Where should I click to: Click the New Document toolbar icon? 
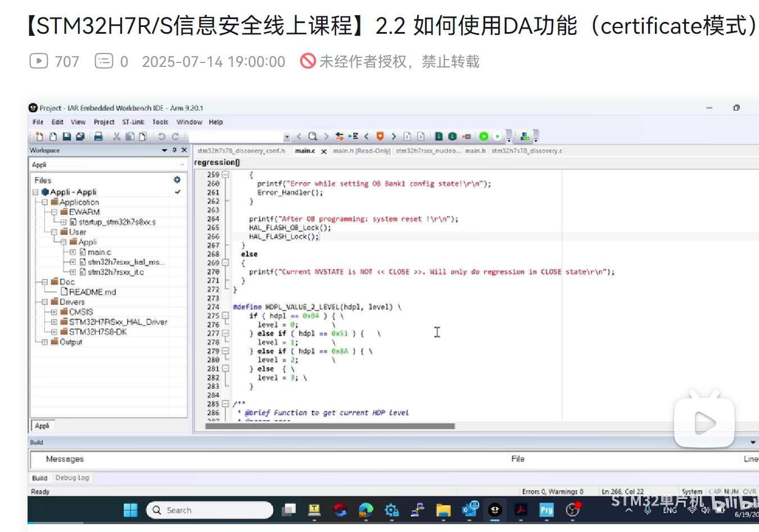(39, 136)
